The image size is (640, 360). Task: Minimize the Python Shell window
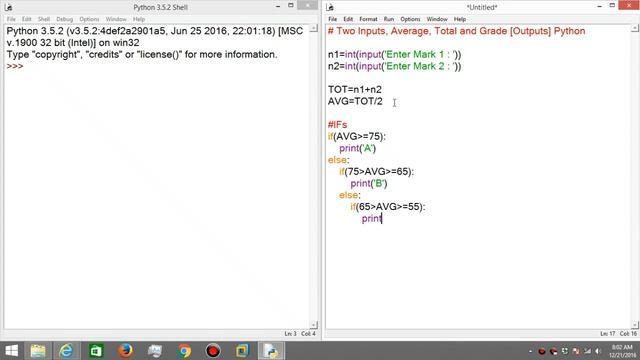point(278,6)
